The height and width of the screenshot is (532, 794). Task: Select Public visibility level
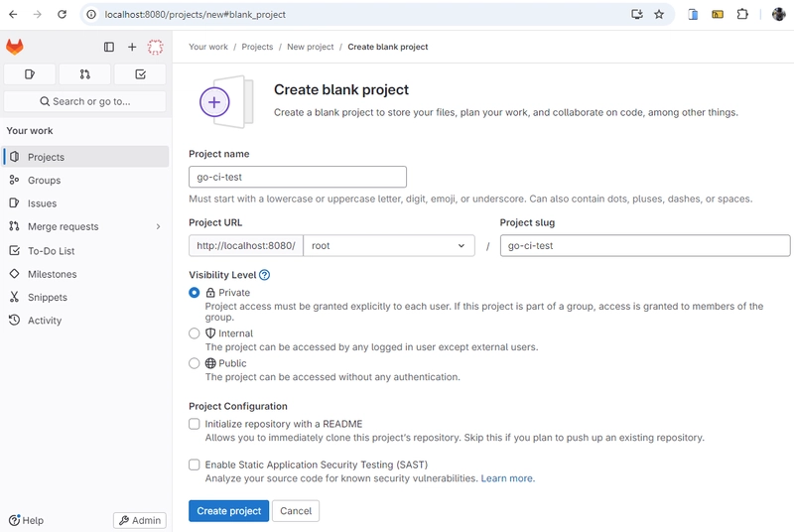point(195,363)
